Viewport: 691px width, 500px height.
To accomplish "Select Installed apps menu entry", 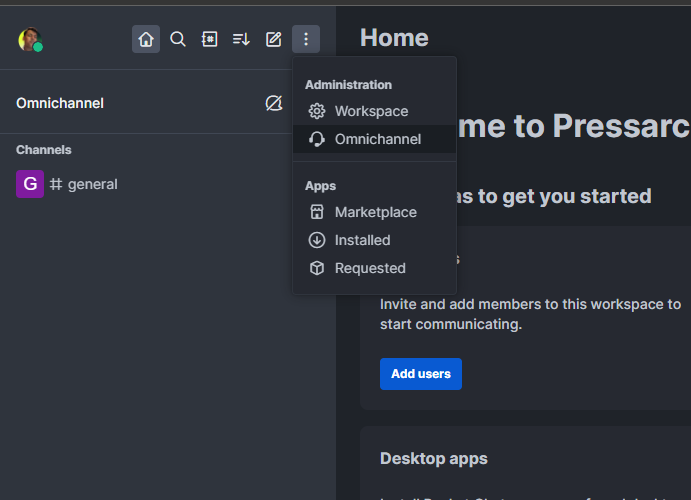I will click(362, 240).
